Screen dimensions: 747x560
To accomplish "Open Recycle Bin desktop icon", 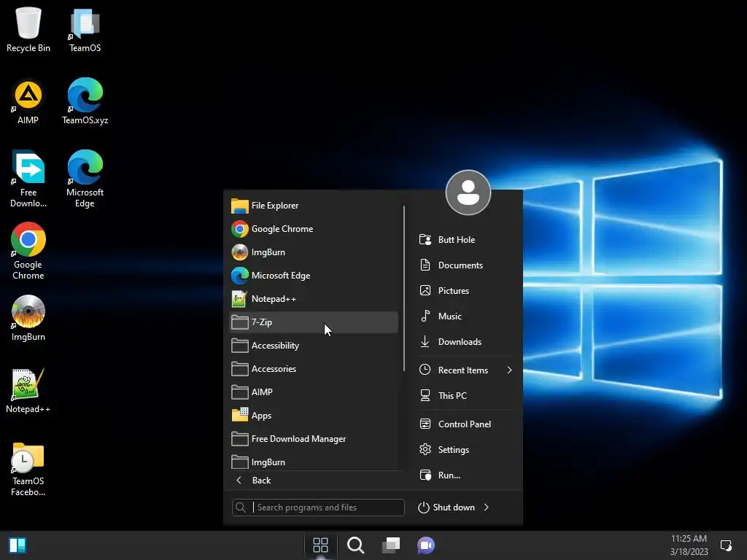I will pos(28,29).
